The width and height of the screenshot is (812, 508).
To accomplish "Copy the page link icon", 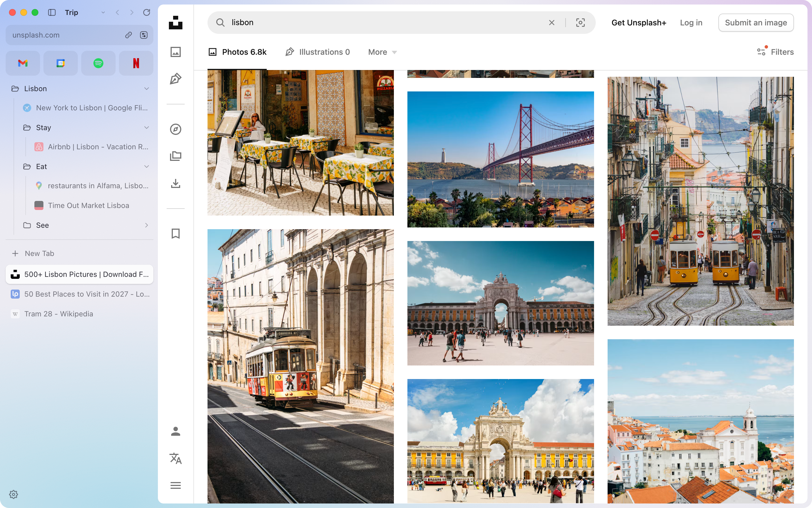I will point(129,35).
